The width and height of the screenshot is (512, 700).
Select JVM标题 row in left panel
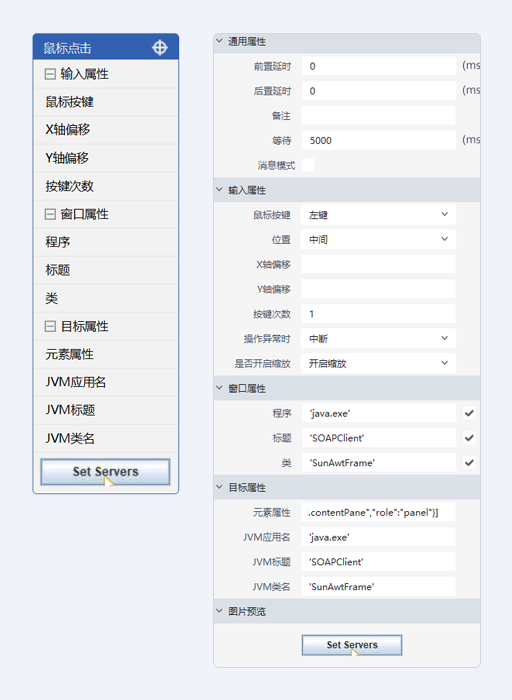pos(106,410)
